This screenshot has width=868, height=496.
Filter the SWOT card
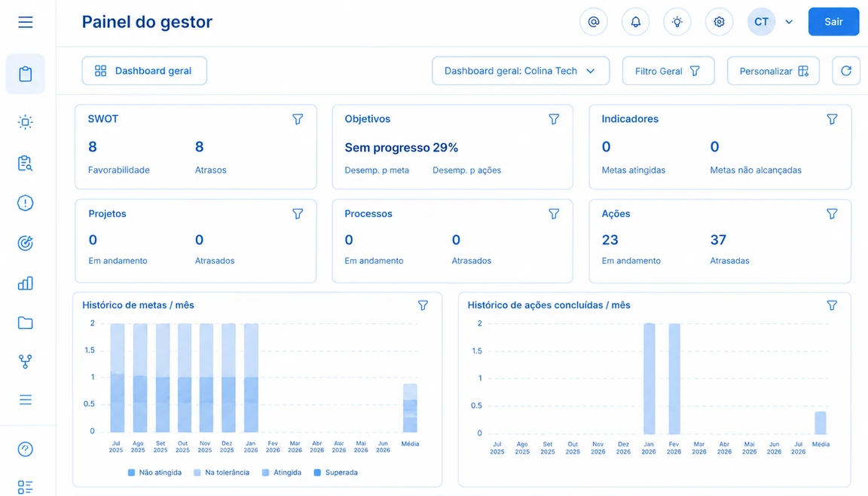coord(298,119)
